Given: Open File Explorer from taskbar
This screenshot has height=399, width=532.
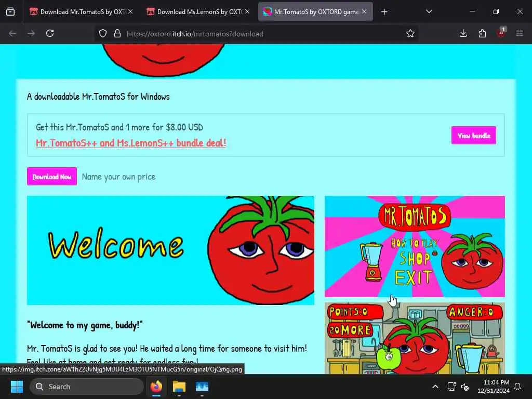Looking at the screenshot, I should pos(179,387).
